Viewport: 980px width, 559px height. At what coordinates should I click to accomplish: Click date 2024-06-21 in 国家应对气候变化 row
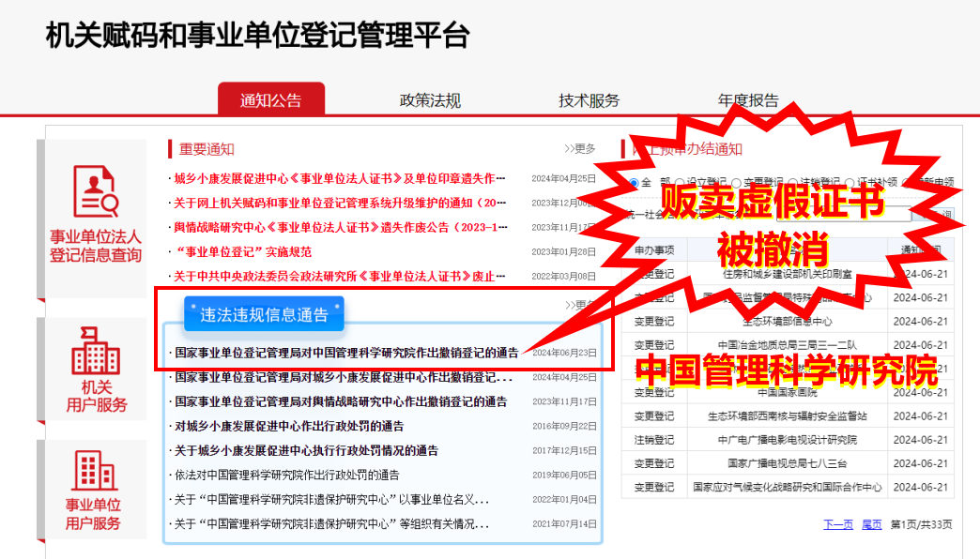click(921, 487)
